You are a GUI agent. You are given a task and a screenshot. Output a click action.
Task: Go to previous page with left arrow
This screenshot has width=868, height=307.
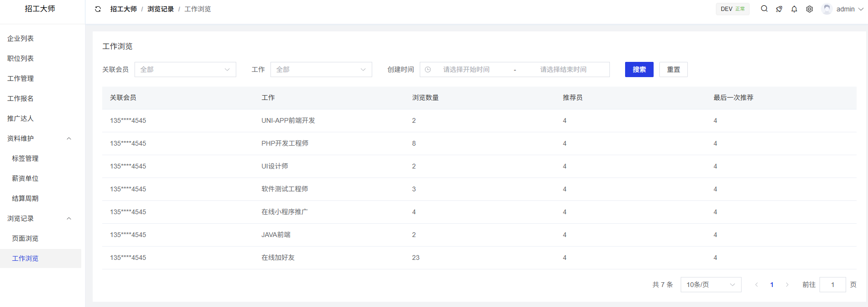tap(756, 285)
